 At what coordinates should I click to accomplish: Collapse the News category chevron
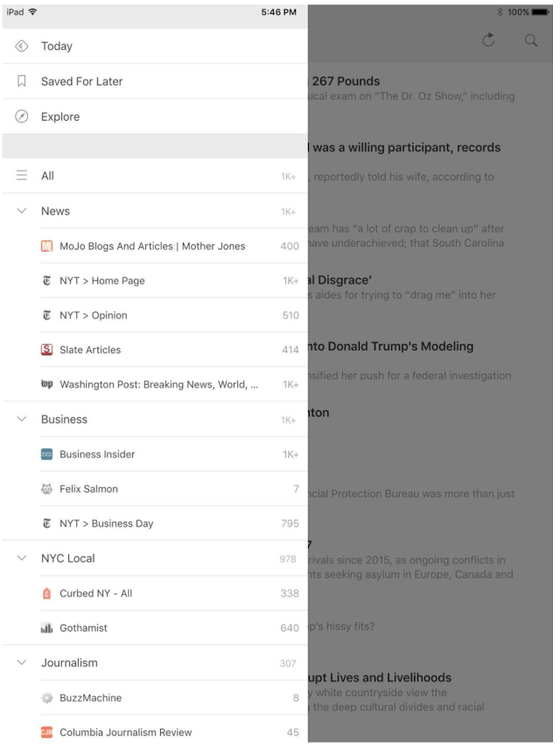[x=22, y=212]
